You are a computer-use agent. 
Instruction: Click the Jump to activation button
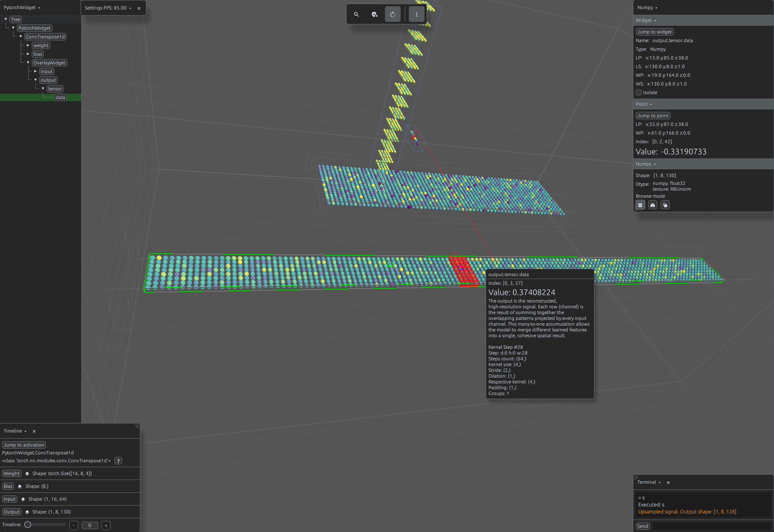[24, 445]
